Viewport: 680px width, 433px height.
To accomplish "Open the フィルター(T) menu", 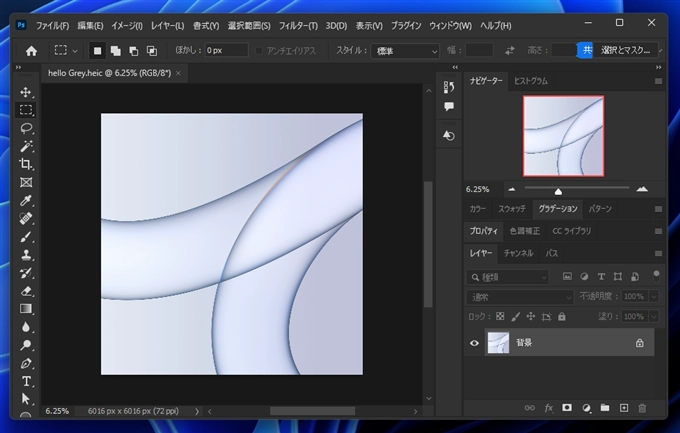I will 298,26.
